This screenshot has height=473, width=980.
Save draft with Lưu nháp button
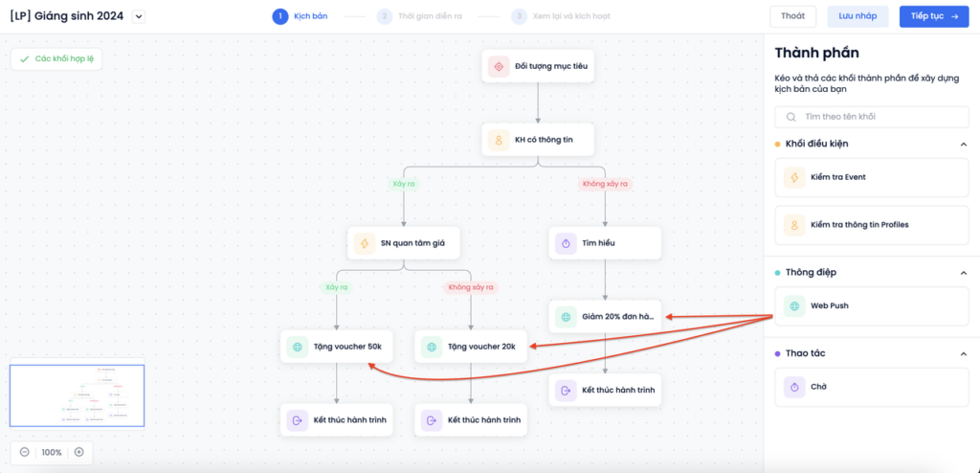coord(857,16)
